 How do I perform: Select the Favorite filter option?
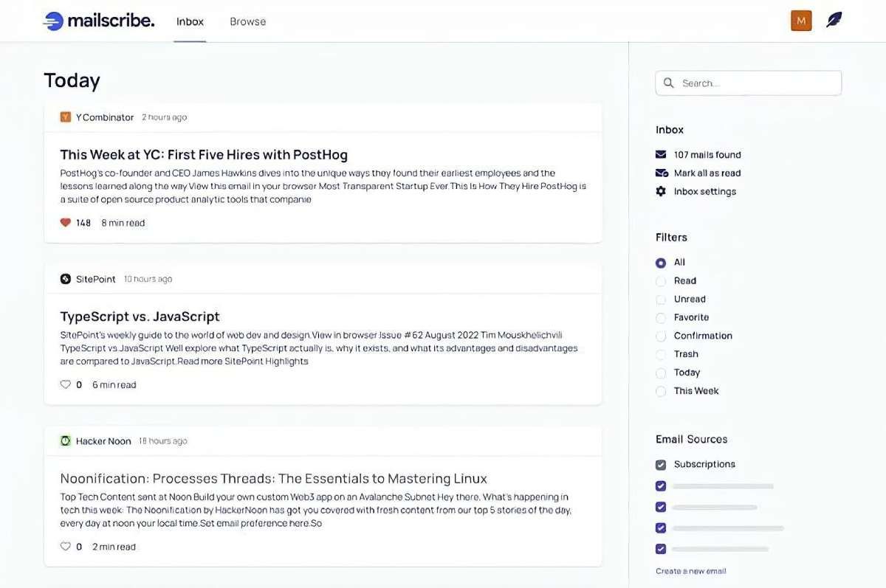click(x=661, y=318)
